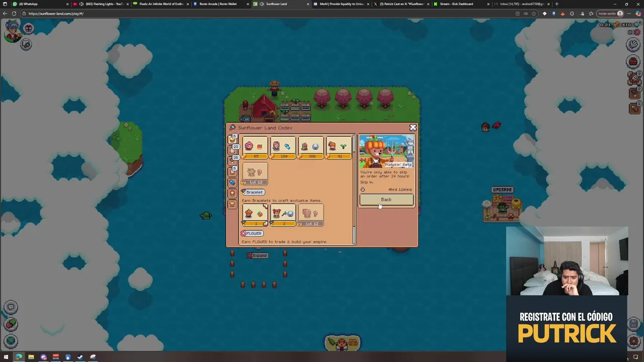
Task: Switch to the Stream - Kick Dashboard tab
Action: coord(460,4)
